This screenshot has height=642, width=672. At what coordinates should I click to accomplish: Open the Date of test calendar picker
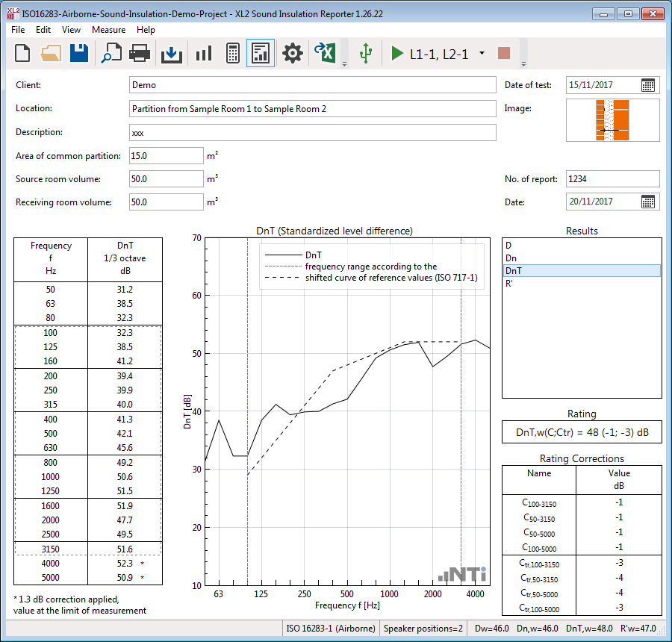[648, 85]
